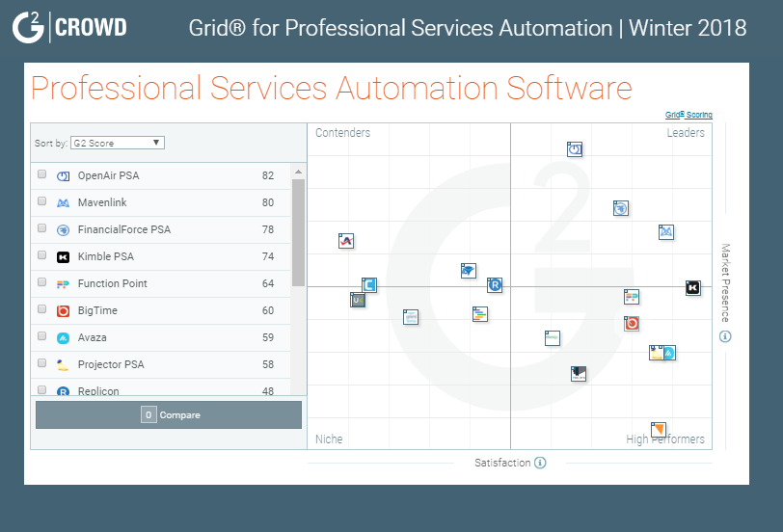Click the blue bird marker in Contenders
The height and width of the screenshot is (532, 783).
(469, 271)
